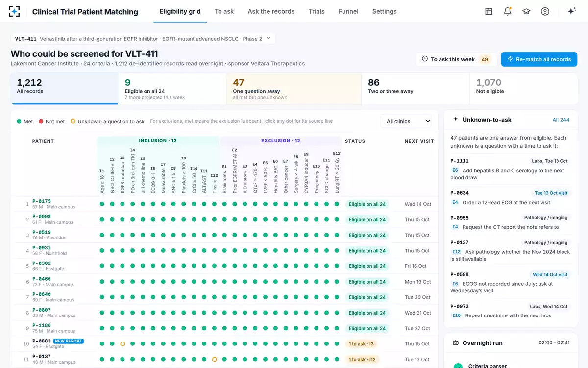588x368 pixels.
Task: Open patient P-0519 record link
Action: pyautogui.click(x=42, y=232)
